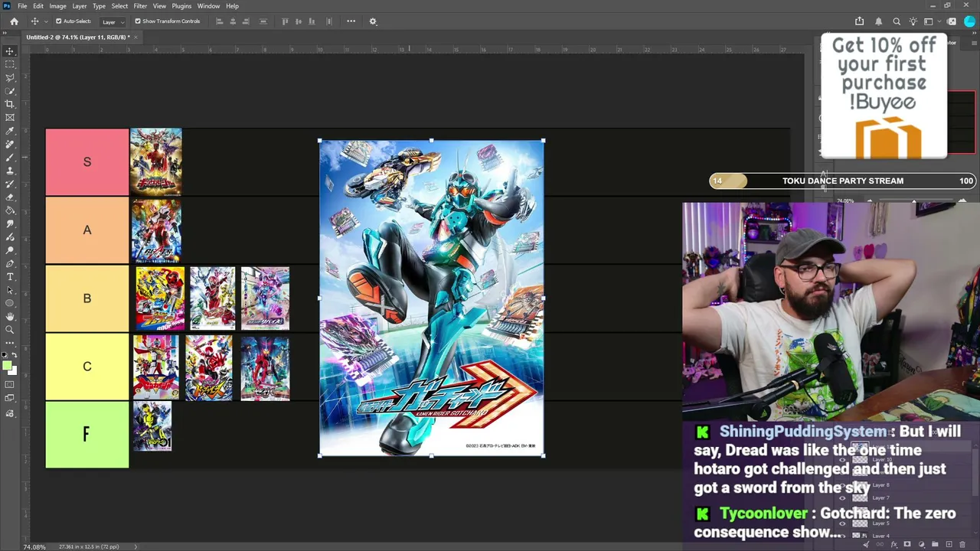Show more align and distribute options
980x551 pixels.
click(x=351, y=21)
